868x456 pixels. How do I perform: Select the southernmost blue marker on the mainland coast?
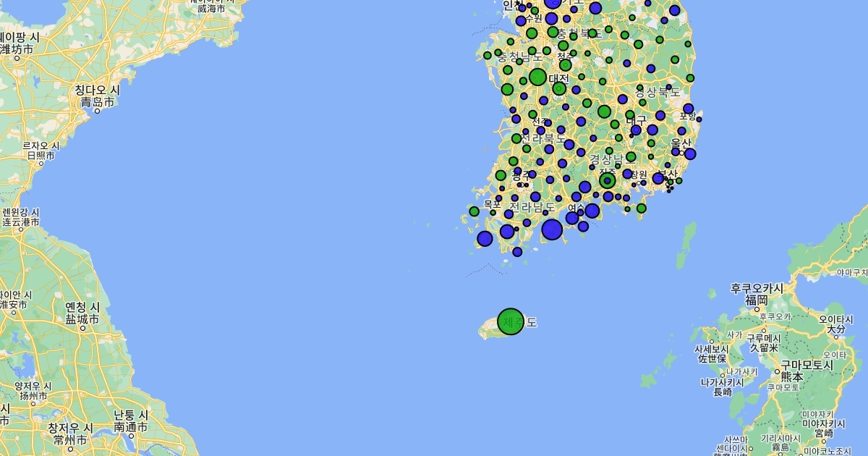click(x=517, y=252)
